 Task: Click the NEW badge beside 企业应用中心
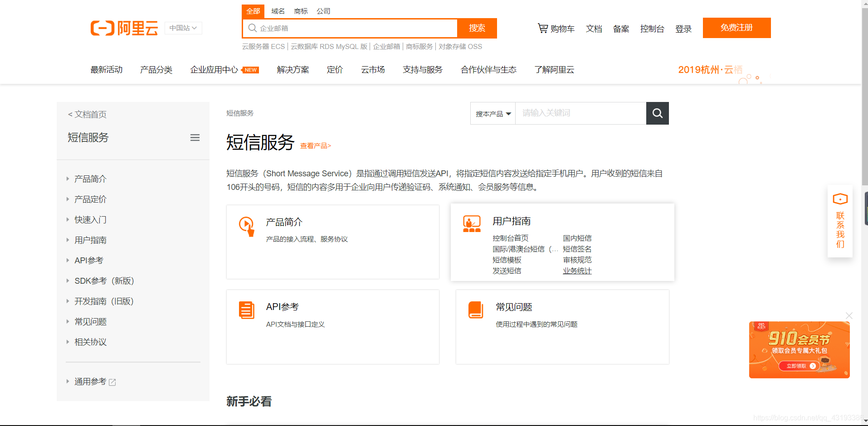tap(251, 70)
